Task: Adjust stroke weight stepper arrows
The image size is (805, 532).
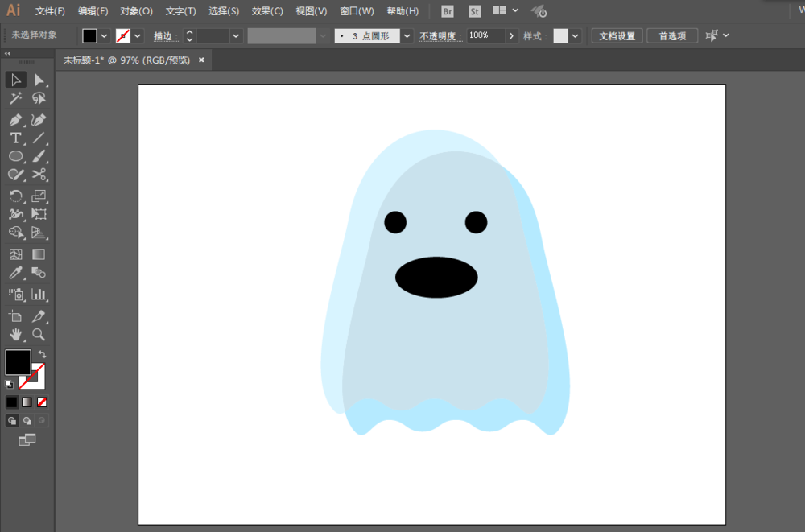Action: (189, 35)
